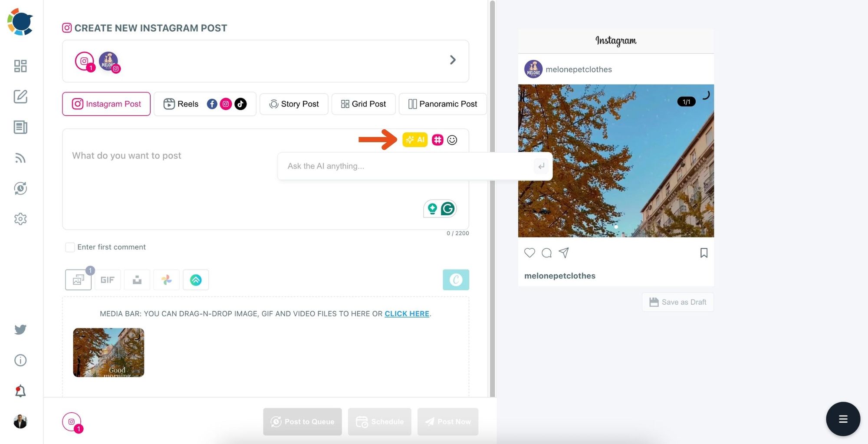Click the CLICK HERE link in the media bar

coord(407,313)
